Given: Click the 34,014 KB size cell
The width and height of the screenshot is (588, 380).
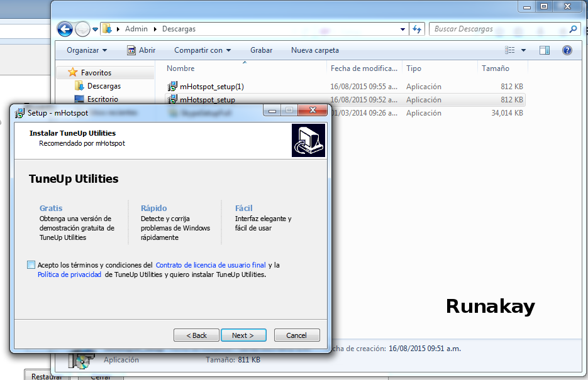Looking at the screenshot, I should point(507,113).
